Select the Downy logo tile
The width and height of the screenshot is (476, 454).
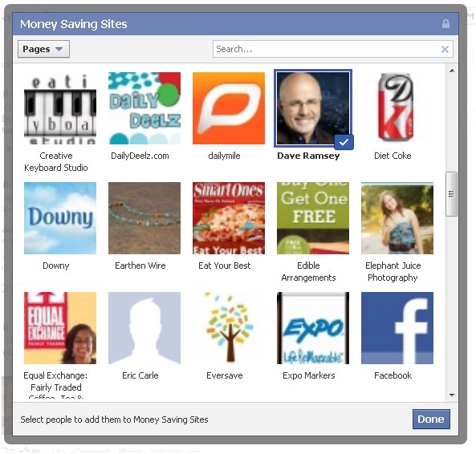pyautogui.click(x=60, y=218)
